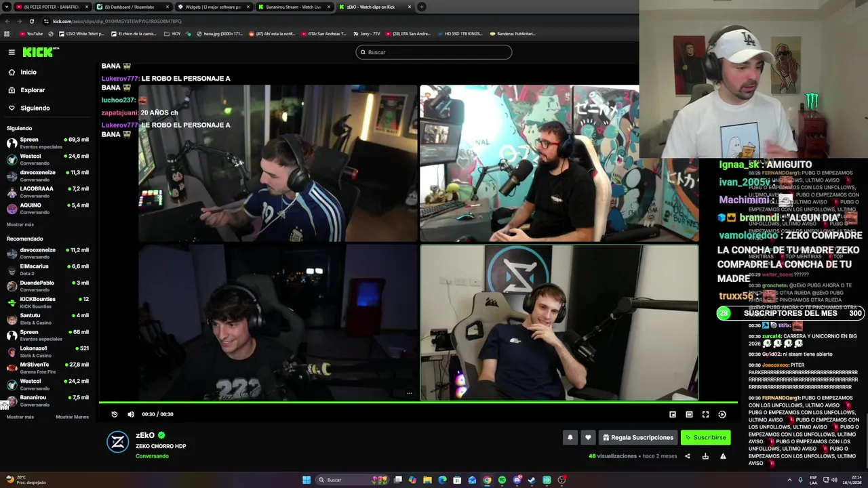Enter fullscreen on the video player

[705, 414]
